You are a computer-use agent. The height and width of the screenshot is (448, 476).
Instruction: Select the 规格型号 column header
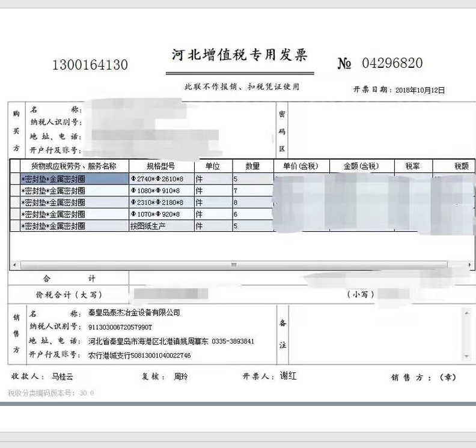(160, 166)
